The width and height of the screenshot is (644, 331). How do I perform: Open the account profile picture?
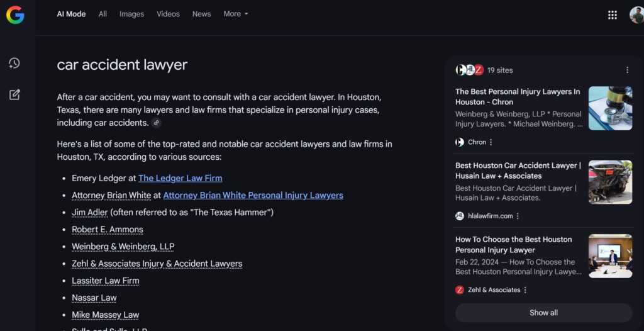636,15
